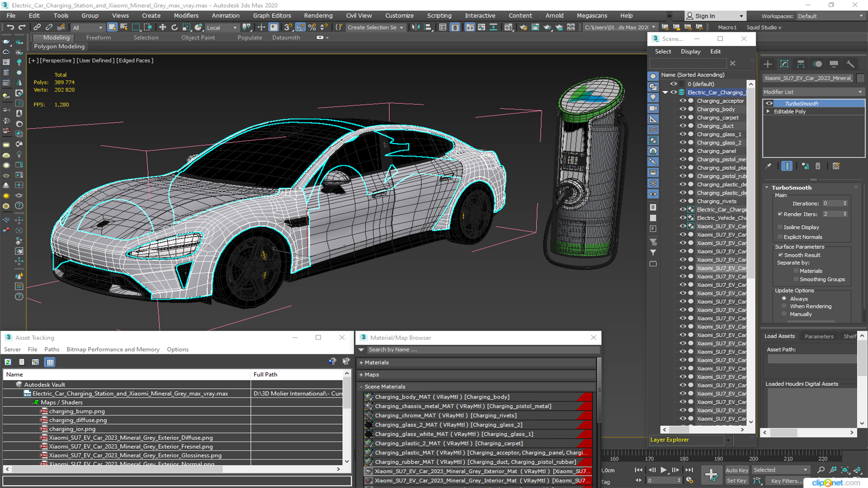Activate the Select and Link tool
Viewport: 868px width, 488px height.
coord(38,28)
